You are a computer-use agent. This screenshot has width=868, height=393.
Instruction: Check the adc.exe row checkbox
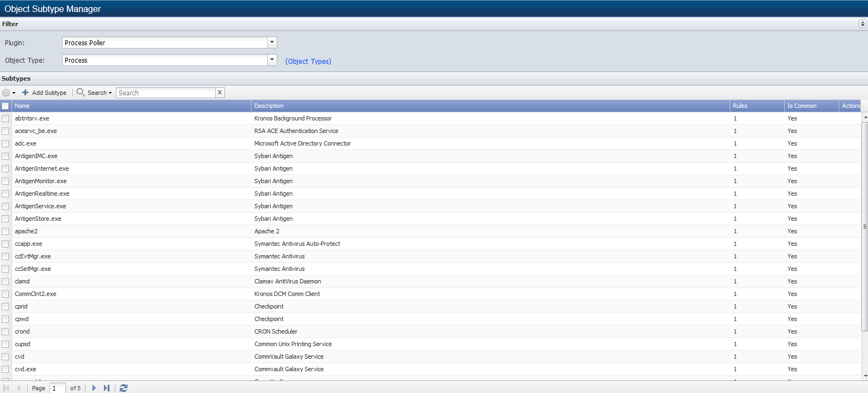5,143
